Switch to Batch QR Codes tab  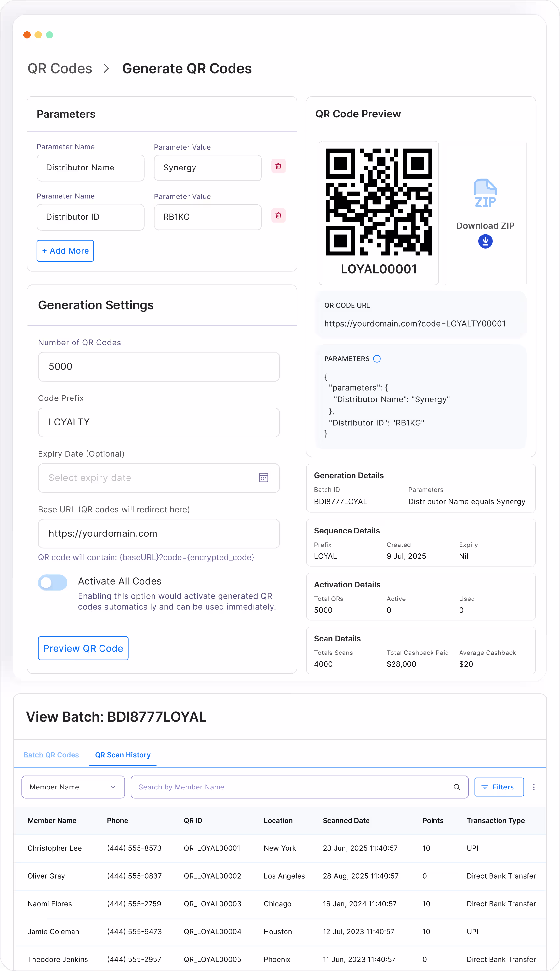coord(51,754)
